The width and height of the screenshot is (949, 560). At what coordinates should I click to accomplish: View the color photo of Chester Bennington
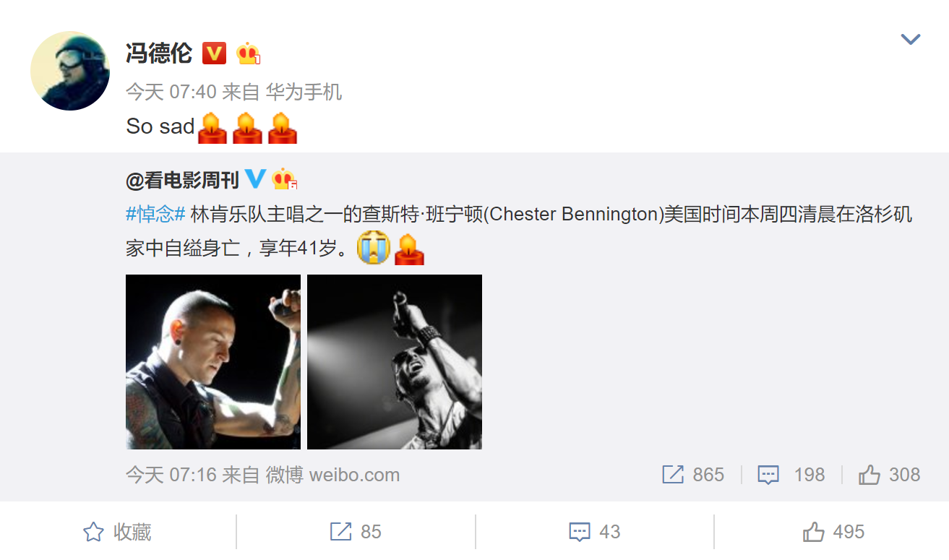[x=213, y=362]
